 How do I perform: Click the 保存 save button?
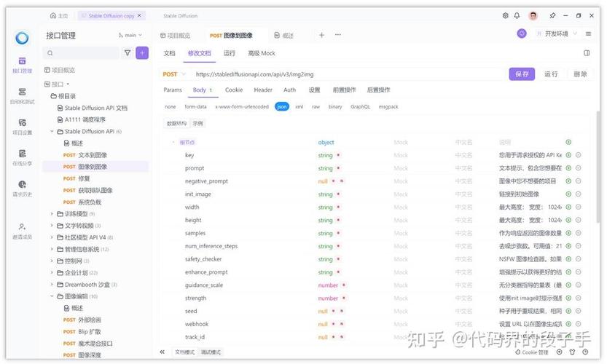[522, 74]
